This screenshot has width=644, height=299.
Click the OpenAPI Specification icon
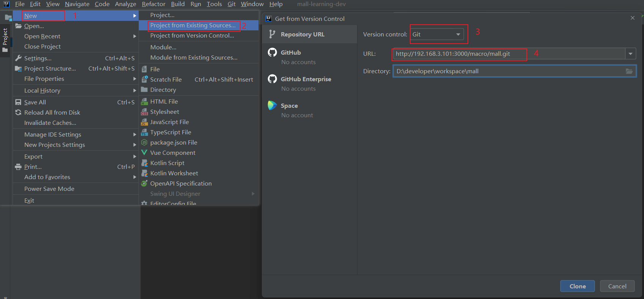coord(144,184)
